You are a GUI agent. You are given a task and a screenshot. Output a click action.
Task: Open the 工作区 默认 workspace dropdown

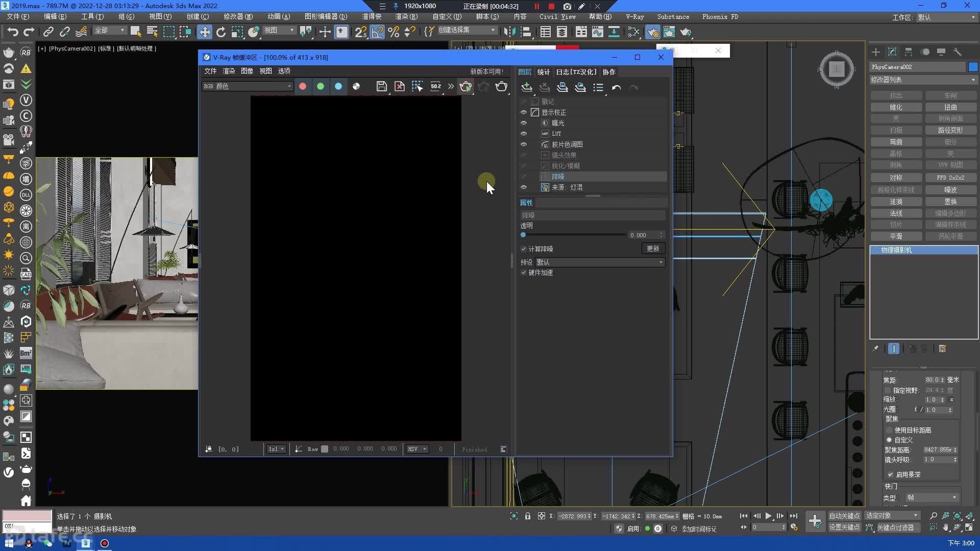point(946,17)
